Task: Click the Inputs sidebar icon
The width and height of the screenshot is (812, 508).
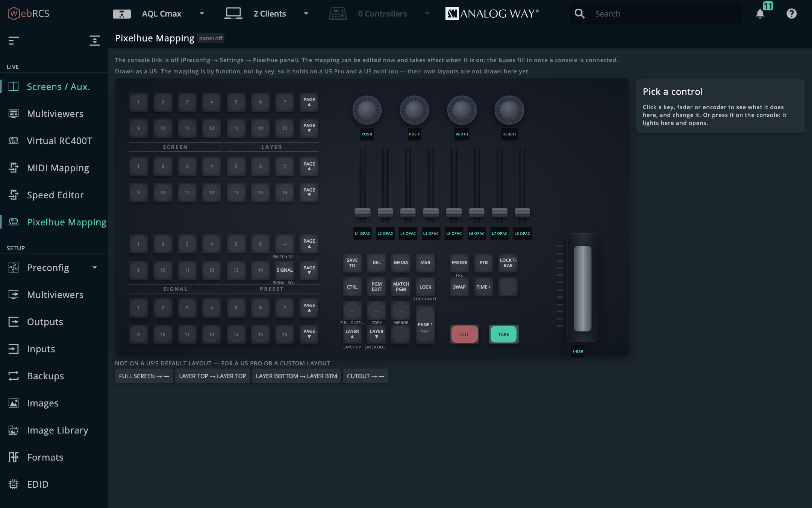Action: 14,349
